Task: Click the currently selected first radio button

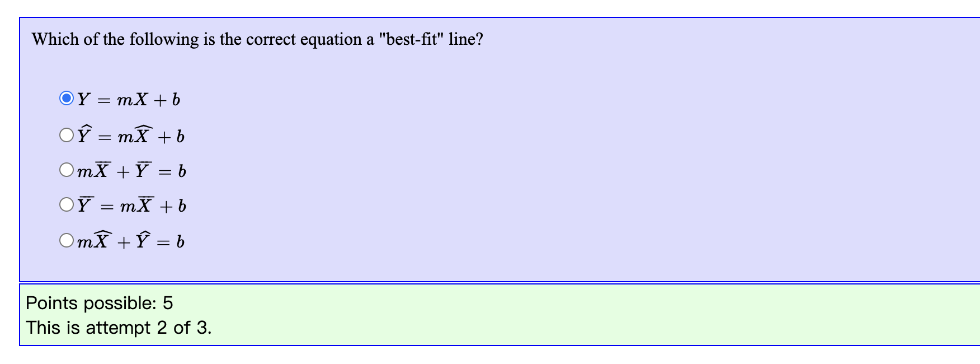Action: point(67,99)
